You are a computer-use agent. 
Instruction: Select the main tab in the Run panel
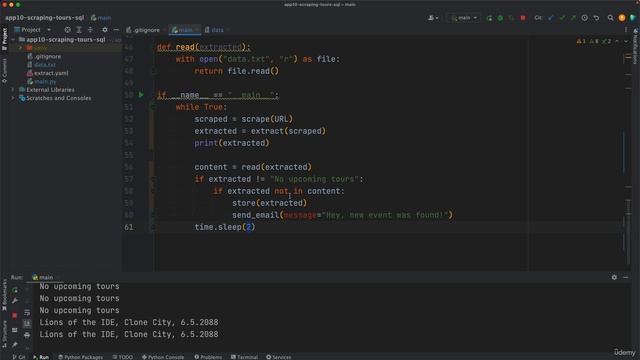pos(43,277)
